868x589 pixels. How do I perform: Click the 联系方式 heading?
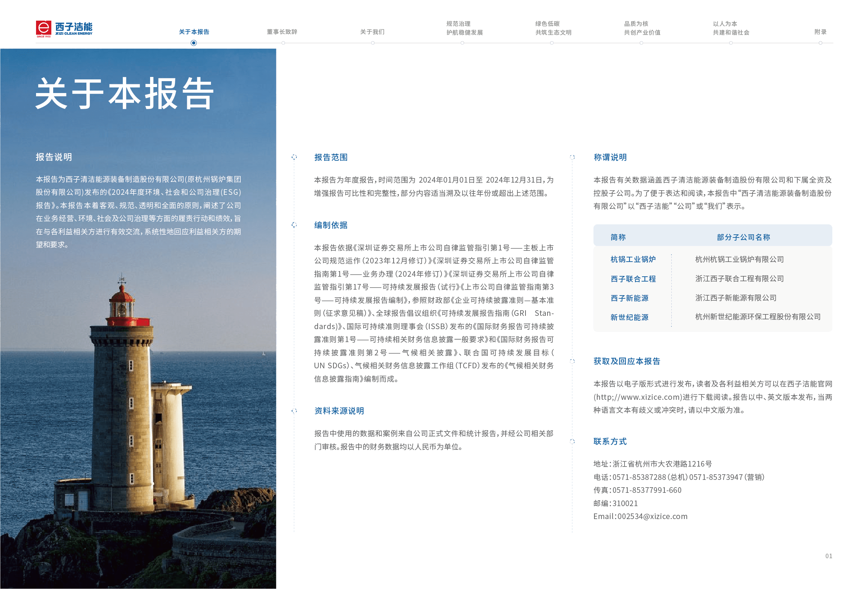pyautogui.click(x=610, y=441)
